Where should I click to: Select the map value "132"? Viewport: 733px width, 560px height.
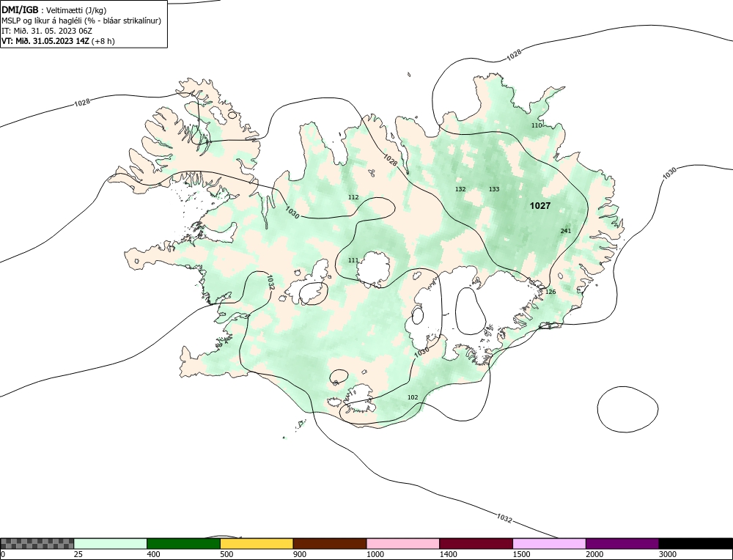pyautogui.click(x=460, y=189)
